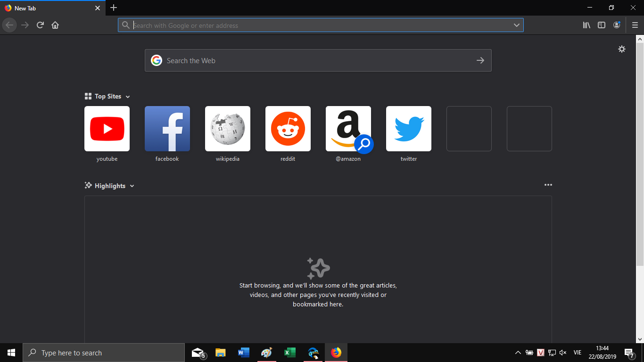Click the Google logo in search box
644x362 pixels.
click(x=157, y=60)
